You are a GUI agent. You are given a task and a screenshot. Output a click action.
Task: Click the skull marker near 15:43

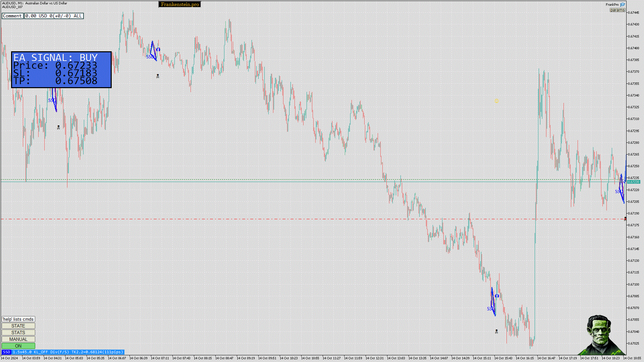[496, 331]
